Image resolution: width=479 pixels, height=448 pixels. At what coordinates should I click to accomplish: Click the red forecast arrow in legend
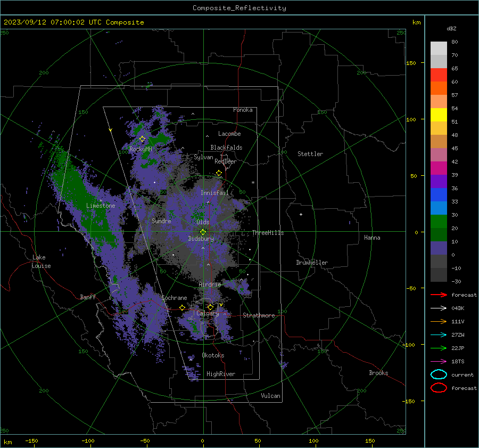coord(439,295)
